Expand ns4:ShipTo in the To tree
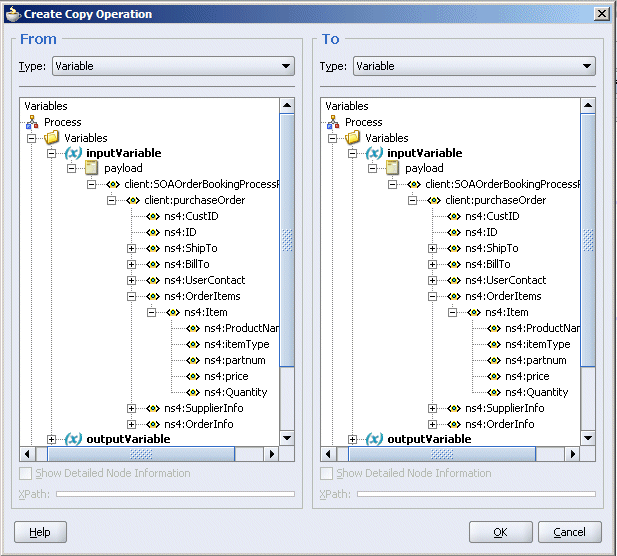The height and width of the screenshot is (556, 617). click(x=432, y=248)
